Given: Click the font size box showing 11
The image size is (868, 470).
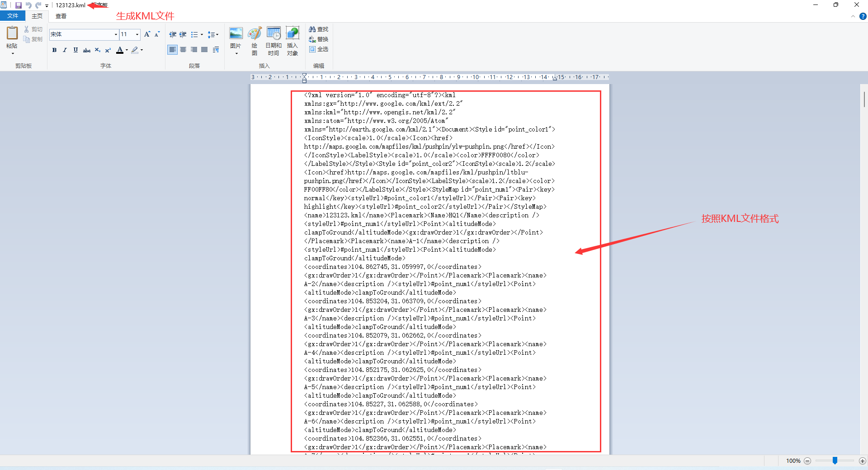Looking at the screenshot, I should point(127,34).
